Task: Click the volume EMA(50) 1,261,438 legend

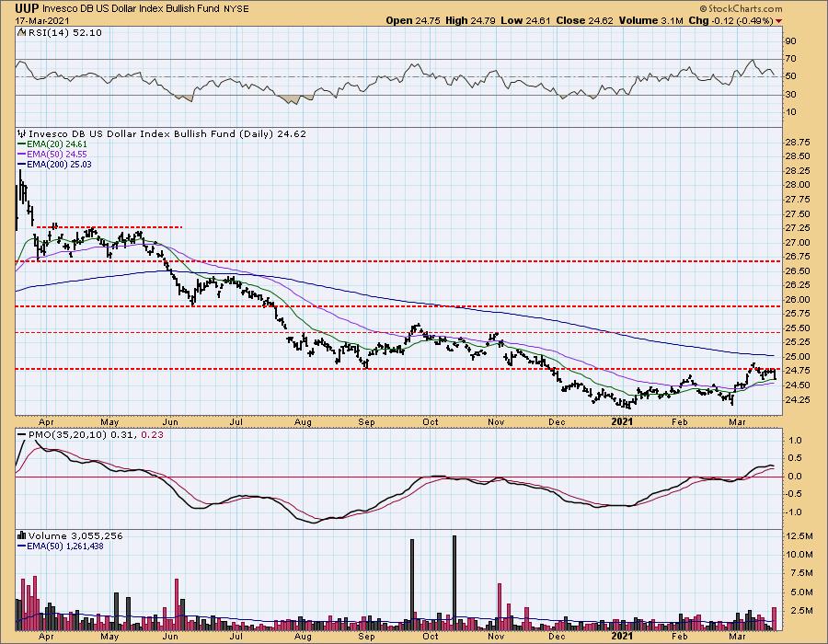Action: [61, 546]
